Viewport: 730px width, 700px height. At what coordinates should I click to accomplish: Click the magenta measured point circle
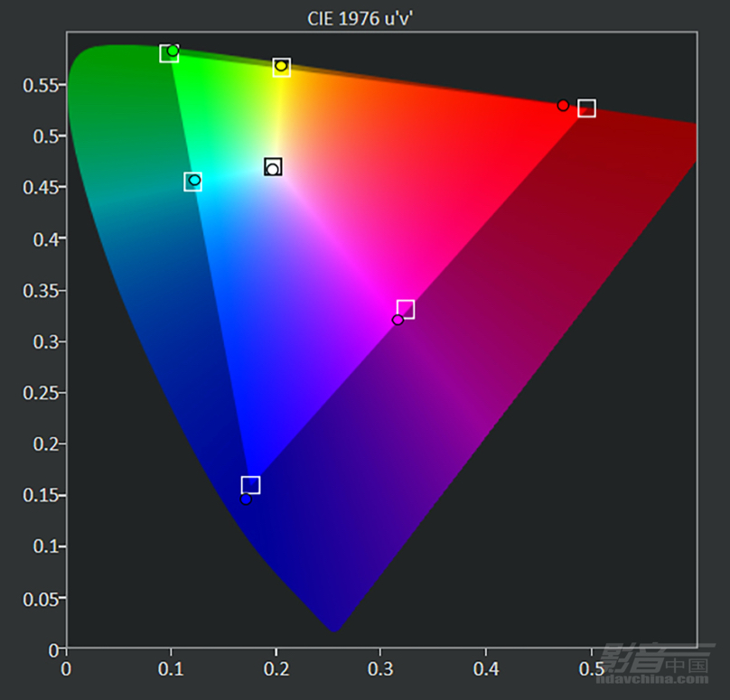click(x=398, y=320)
